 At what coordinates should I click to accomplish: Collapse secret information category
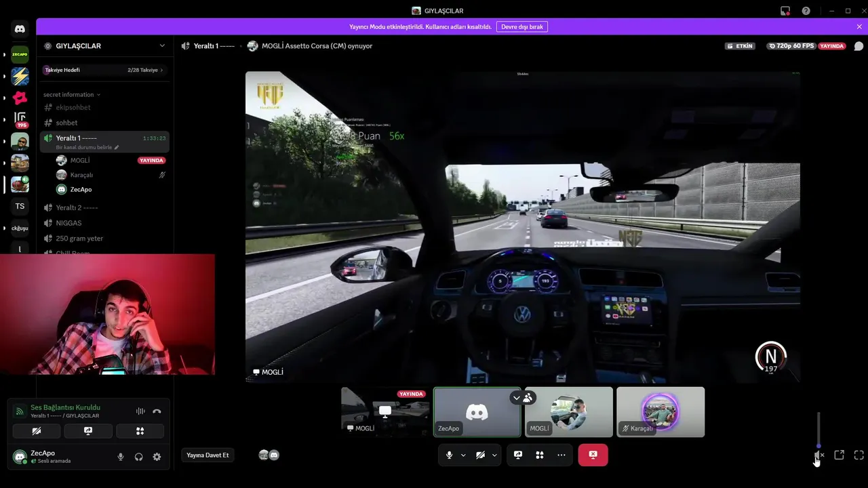pos(72,94)
